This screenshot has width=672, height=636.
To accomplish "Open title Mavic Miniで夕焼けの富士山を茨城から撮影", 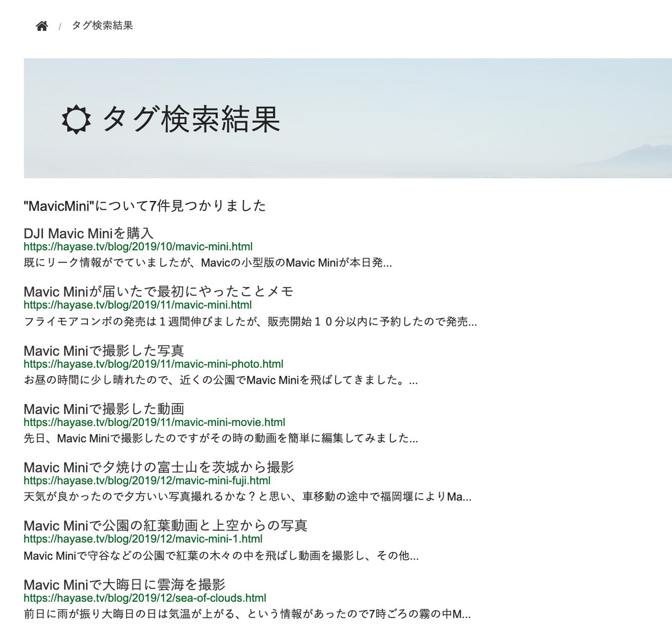I will point(158,467).
